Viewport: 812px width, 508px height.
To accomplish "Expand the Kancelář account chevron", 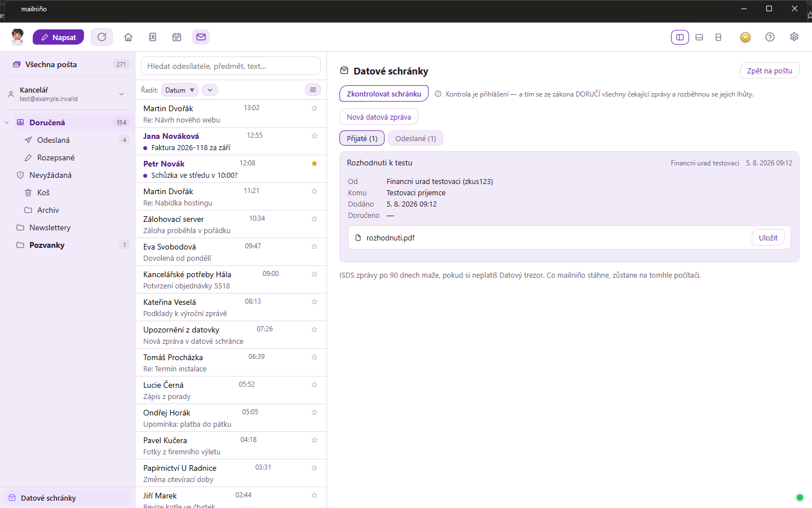I will [x=121, y=94].
